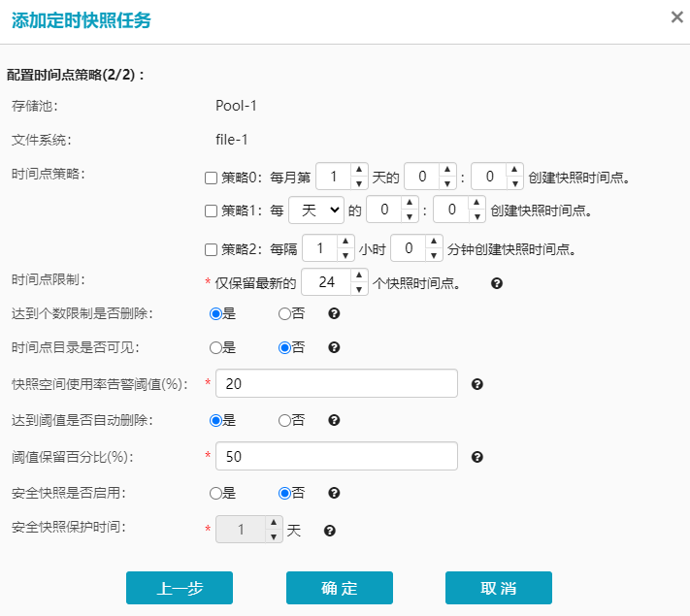690x616 pixels.
Task: Click the 上一步 button
Action: [x=180, y=589]
